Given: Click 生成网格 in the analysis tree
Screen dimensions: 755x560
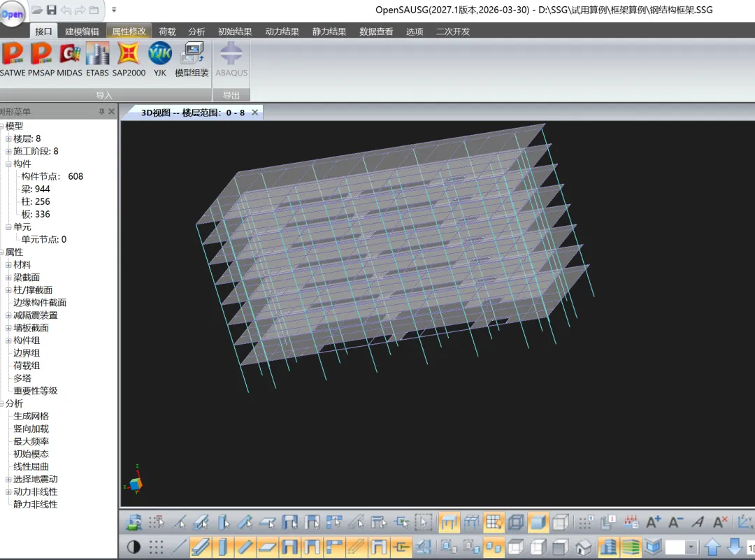Looking at the screenshot, I should point(31,416).
